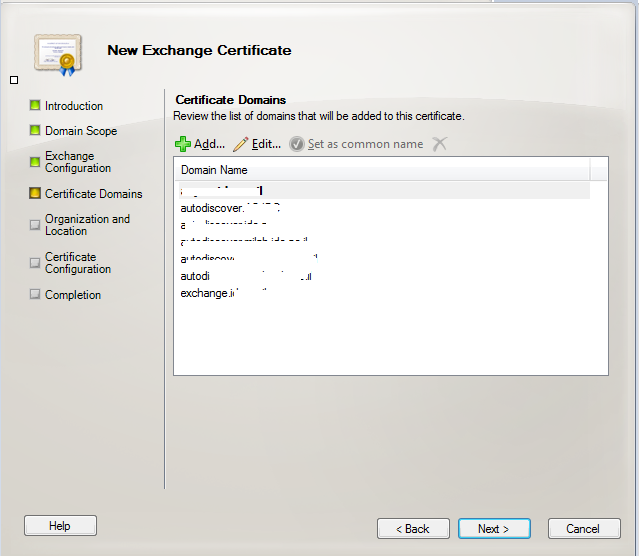Select the Organization and Location step label
This screenshot has width=639, height=556.
[x=87, y=225]
